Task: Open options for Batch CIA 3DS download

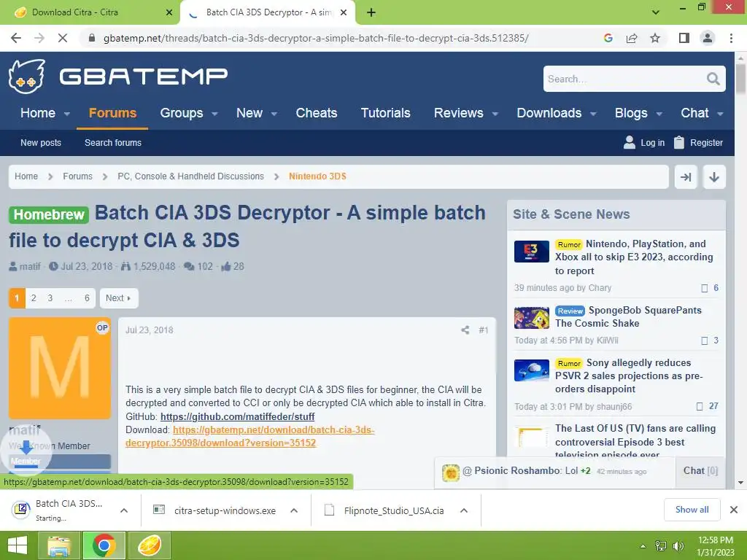Action: point(124,510)
